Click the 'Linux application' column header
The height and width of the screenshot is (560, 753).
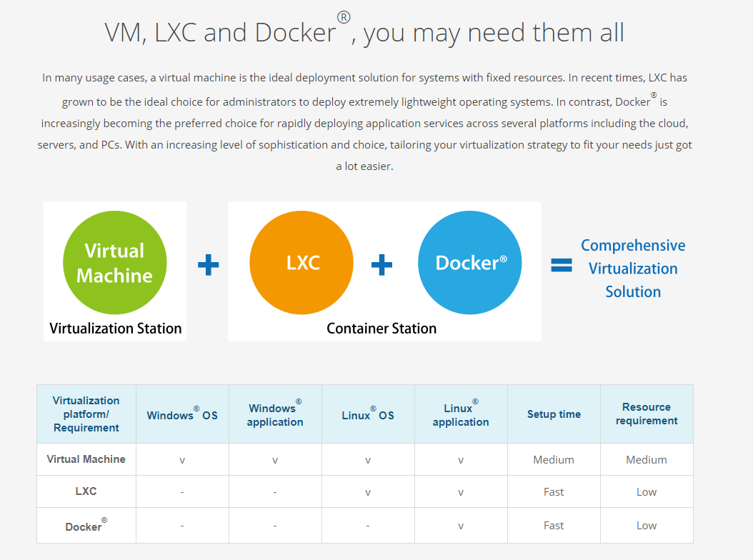pos(461,414)
